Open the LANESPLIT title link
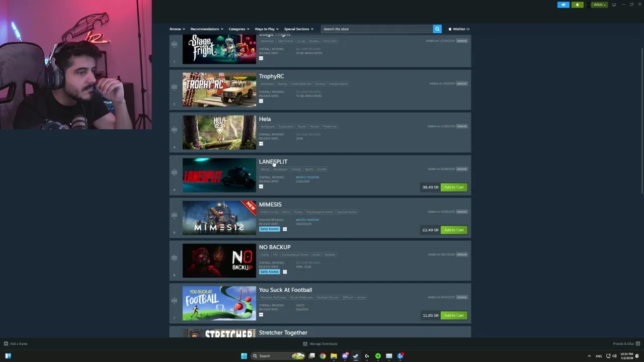644x362 pixels. [273, 162]
